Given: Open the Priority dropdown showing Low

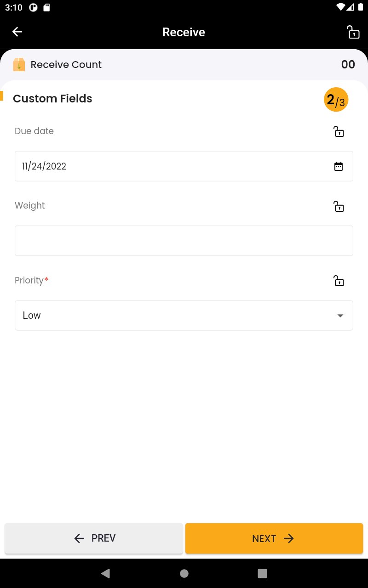Looking at the screenshot, I should pyautogui.click(x=175, y=316).
